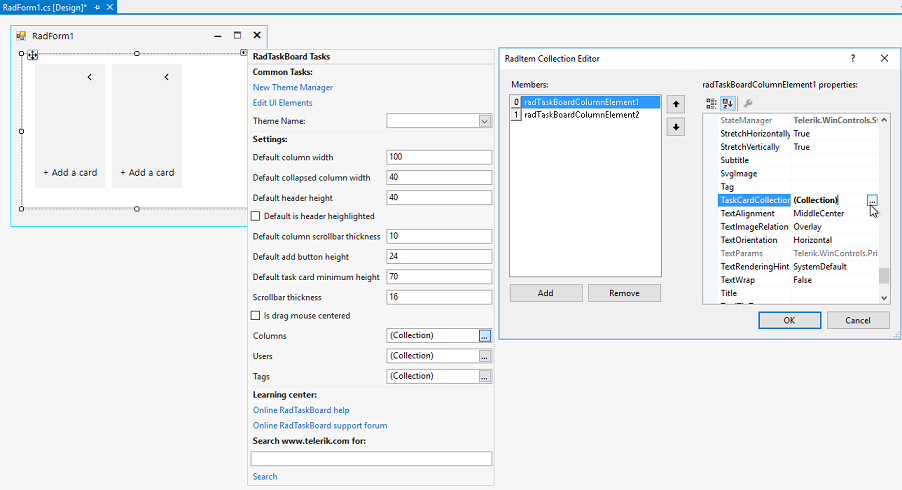This screenshot has height=490, width=902.
Task: Close the RadItem Collection Editor dialog
Action: coord(884,58)
